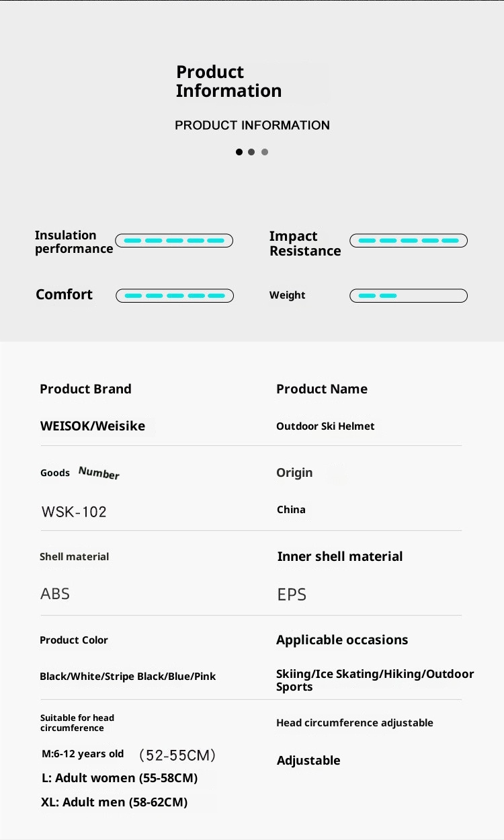Click the Weight rating bar
The image size is (504, 840).
pyautogui.click(x=409, y=295)
